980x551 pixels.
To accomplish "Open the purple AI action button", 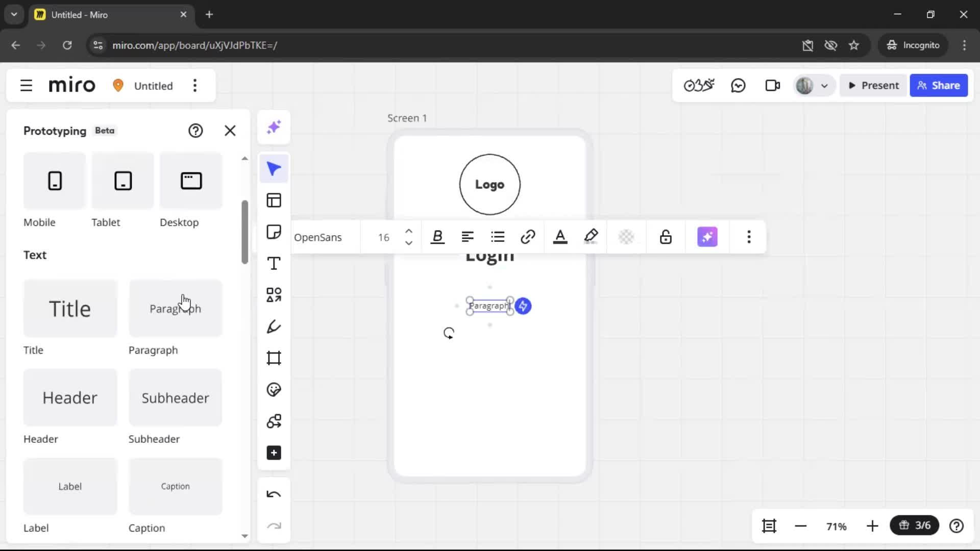I will tap(707, 237).
